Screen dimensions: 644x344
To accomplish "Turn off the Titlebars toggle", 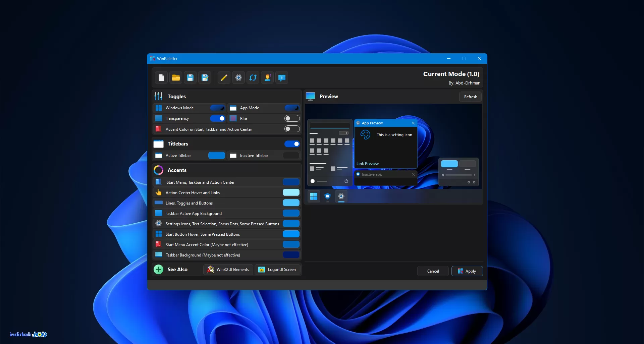I will tap(292, 144).
